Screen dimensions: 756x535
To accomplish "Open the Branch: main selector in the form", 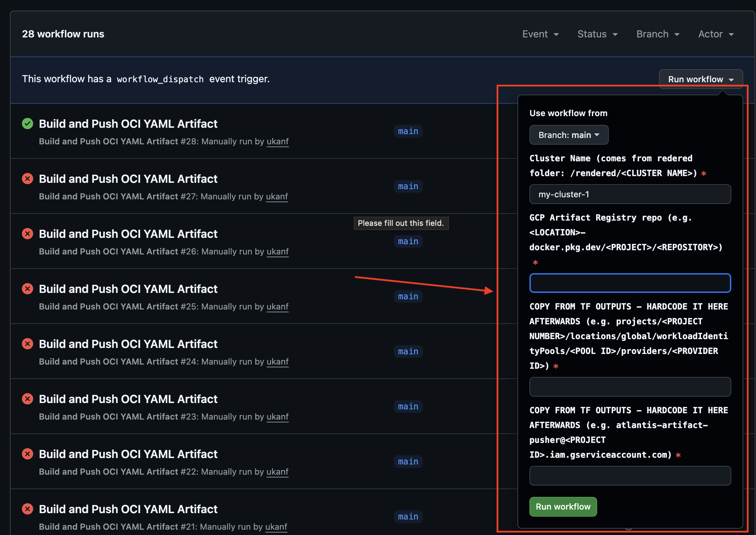I will pos(569,135).
